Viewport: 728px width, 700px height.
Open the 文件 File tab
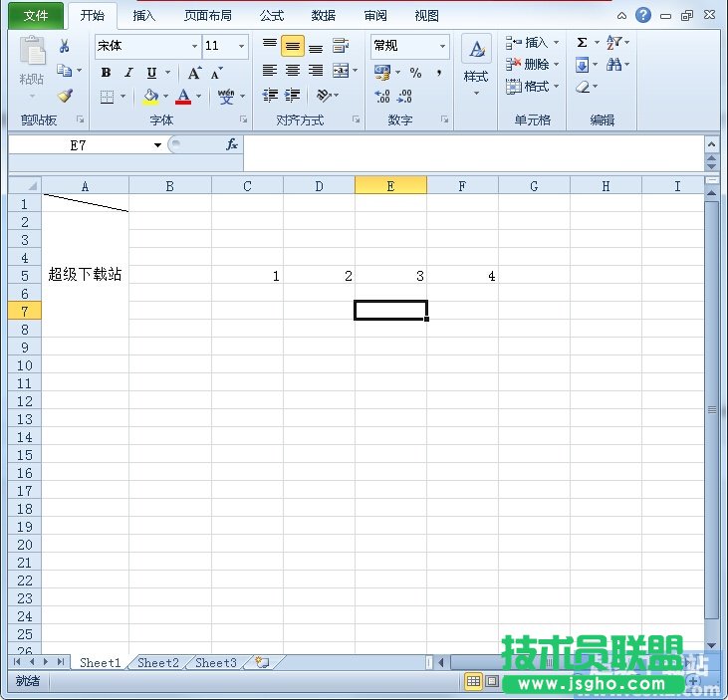pos(36,15)
